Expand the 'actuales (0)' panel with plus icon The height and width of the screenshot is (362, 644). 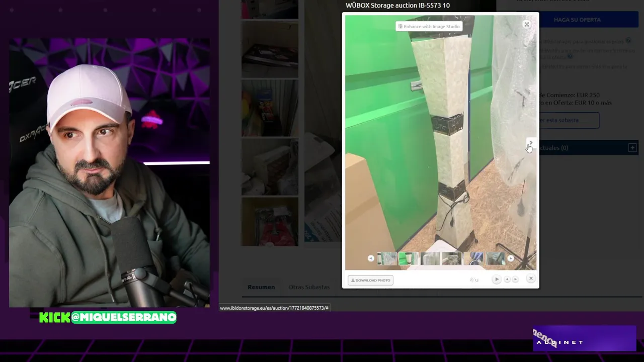pos(632,148)
